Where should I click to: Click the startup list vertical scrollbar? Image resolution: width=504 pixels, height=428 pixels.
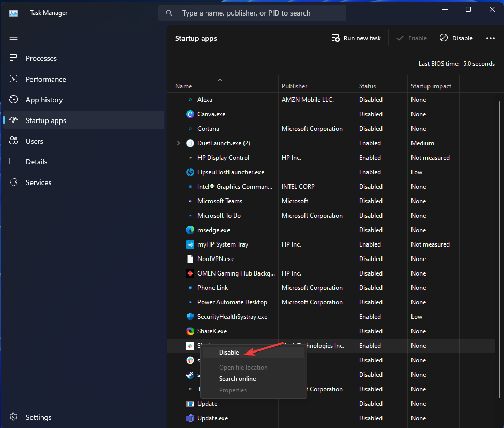499,249
